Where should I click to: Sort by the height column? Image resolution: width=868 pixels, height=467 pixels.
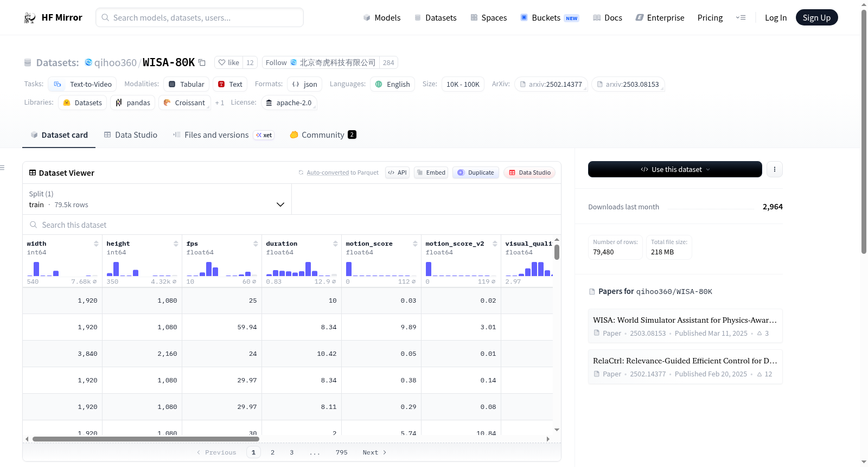tap(176, 244)
